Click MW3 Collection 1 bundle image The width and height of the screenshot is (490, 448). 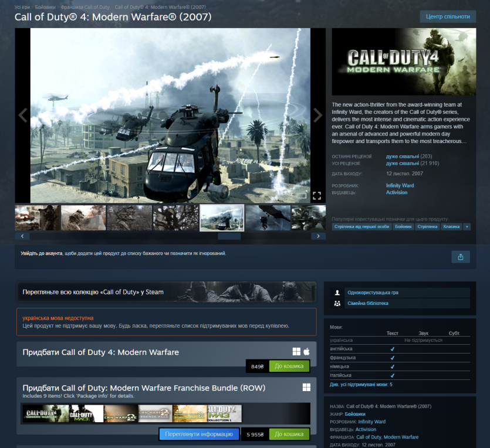click(224, 413)
